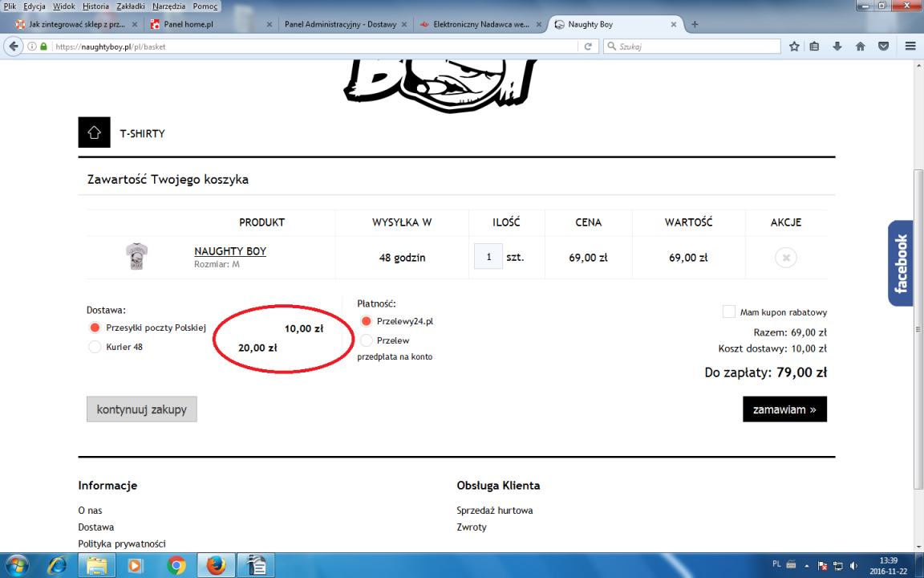Open Windows Explorer from the taskbar
The height and width of the screenshot is (578, 924).
pyautogui.click(x=96, y=566)
